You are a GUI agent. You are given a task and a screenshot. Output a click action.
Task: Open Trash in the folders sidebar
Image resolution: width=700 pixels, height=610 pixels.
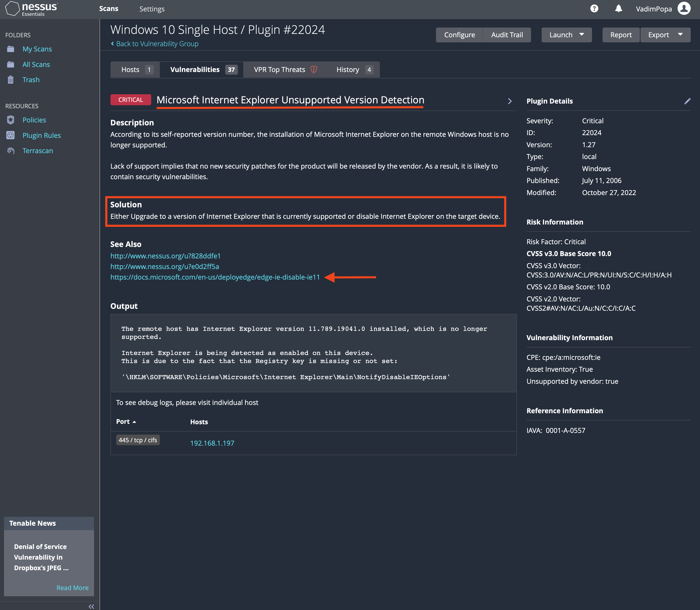click(31, 80)
